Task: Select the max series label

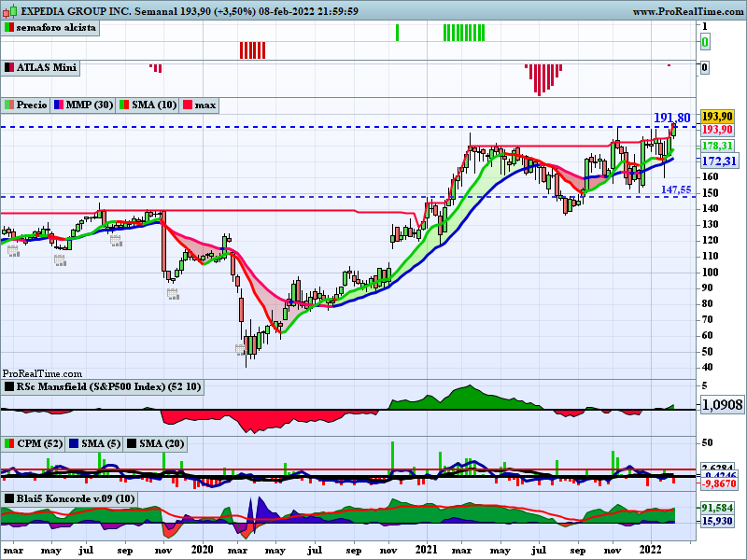Action: (199, 105)
